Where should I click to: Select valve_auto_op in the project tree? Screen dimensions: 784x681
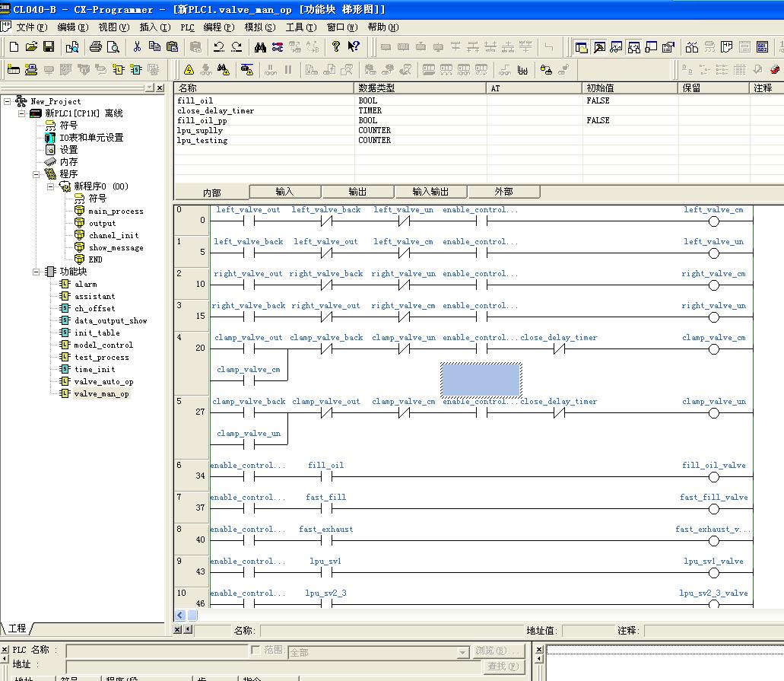[x=103, y=381]
